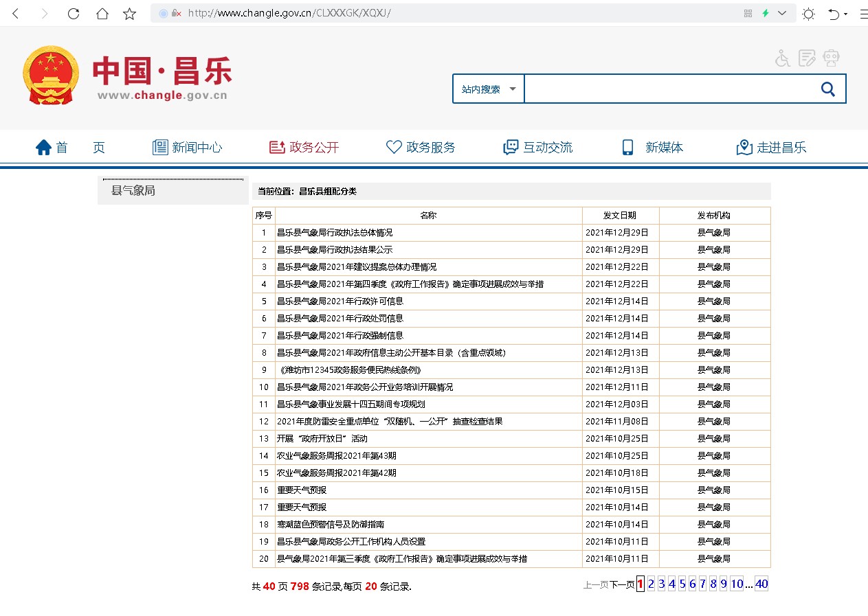This screenshot has height=616, width=868.
Task: Go to page 40 of the results
Action: click(x=761, y=584)
